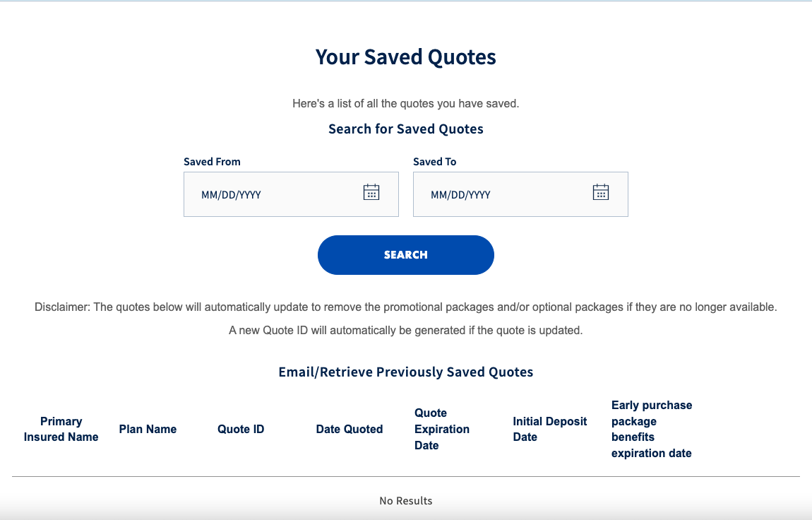The image size is (812, 520).
Task: Click the No Results message
Action: click(406, 501)
